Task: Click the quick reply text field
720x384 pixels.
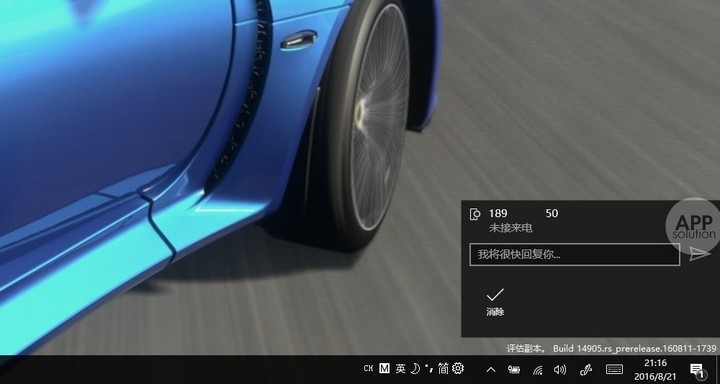Action: (x=574, y=254)
